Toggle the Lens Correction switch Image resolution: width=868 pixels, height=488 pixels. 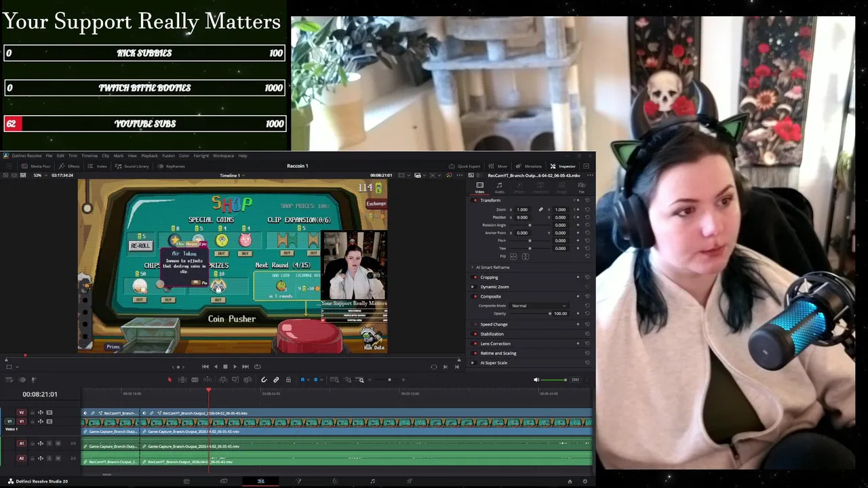pos(475,344)
